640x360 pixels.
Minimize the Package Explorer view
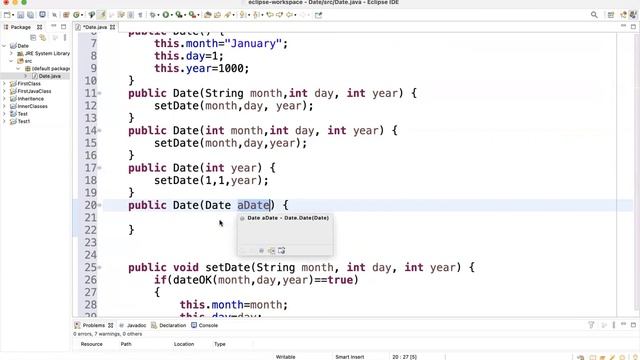[x=53, y=26]
